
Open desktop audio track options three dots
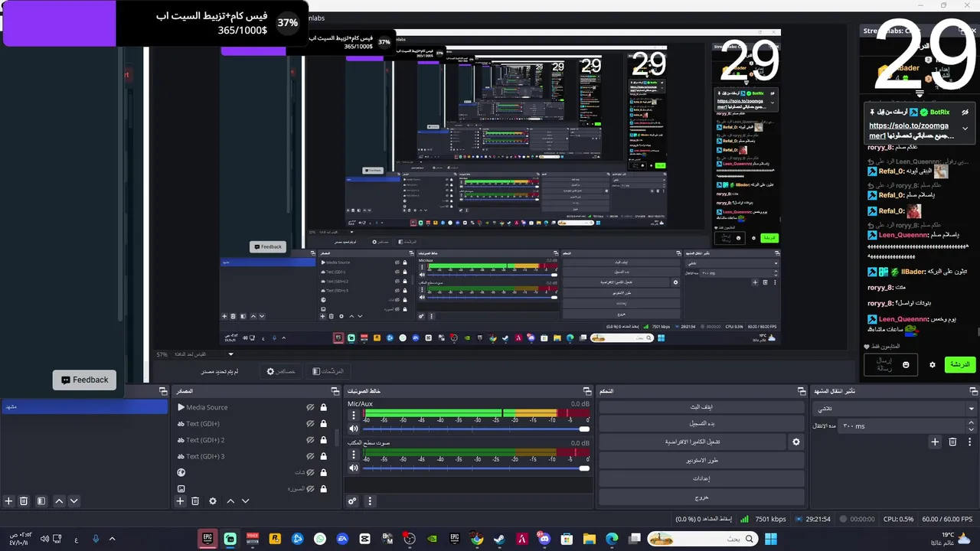tap(354, 455)
